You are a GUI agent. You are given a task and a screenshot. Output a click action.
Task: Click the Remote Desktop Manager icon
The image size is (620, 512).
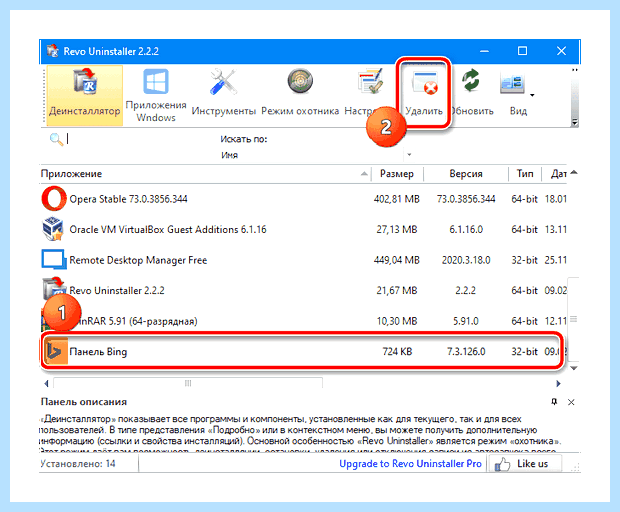click(x=53, y=259)
